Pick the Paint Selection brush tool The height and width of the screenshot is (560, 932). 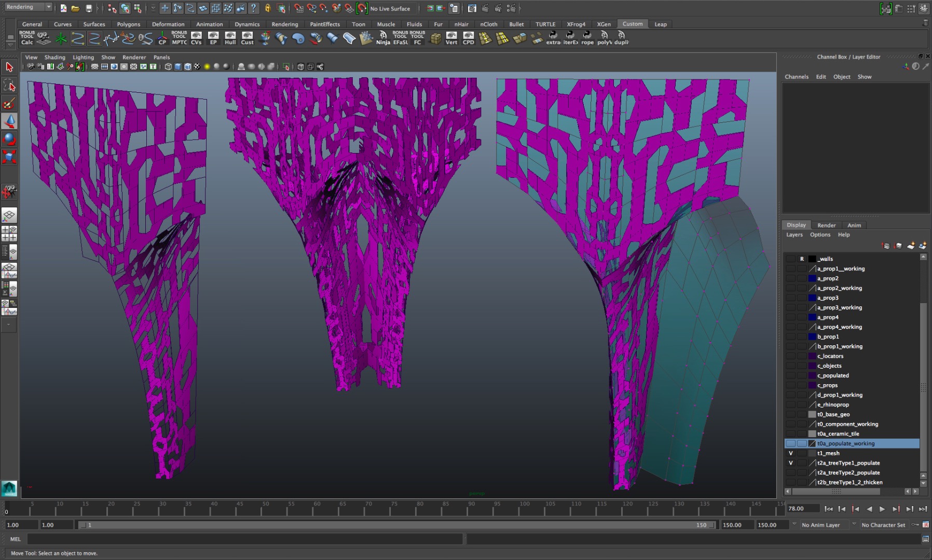point(9,103)
